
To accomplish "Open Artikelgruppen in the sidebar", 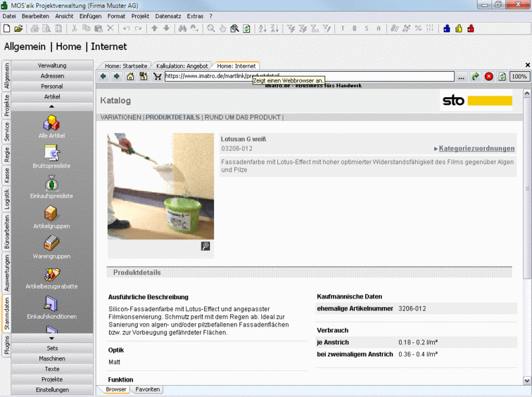I will [x=52, y=217].
